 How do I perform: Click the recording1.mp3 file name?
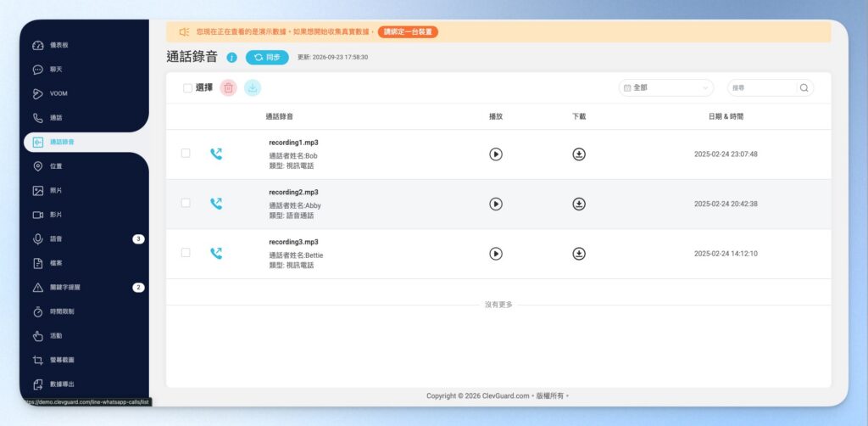(293, 143)
